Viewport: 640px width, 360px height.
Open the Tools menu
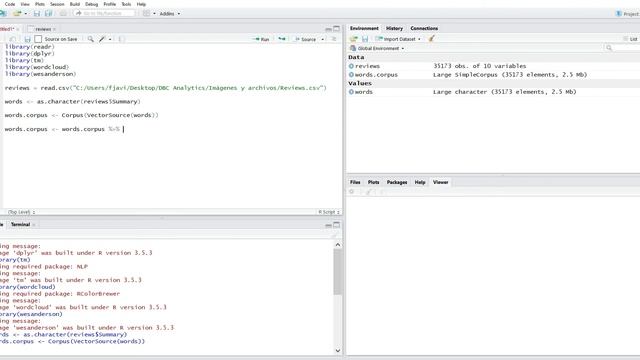pos(126,4)
